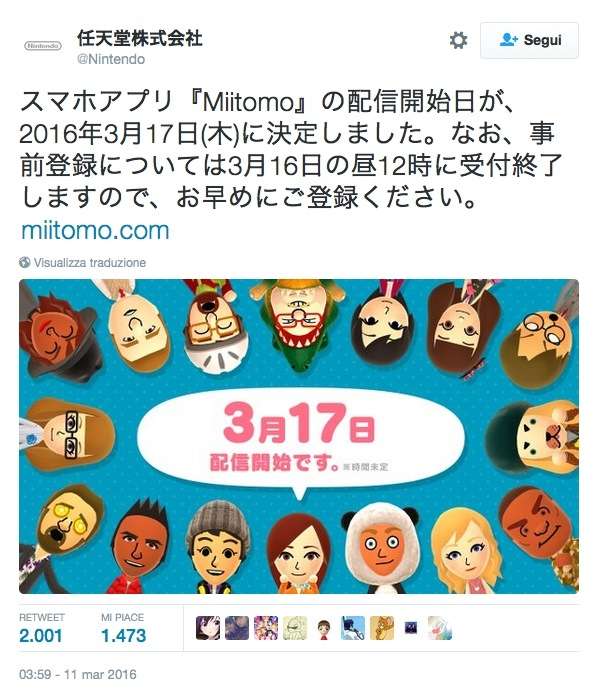View the 1.473 Mi piace count
The width and height of the screenshot is (607, 693).
(123, 636)
